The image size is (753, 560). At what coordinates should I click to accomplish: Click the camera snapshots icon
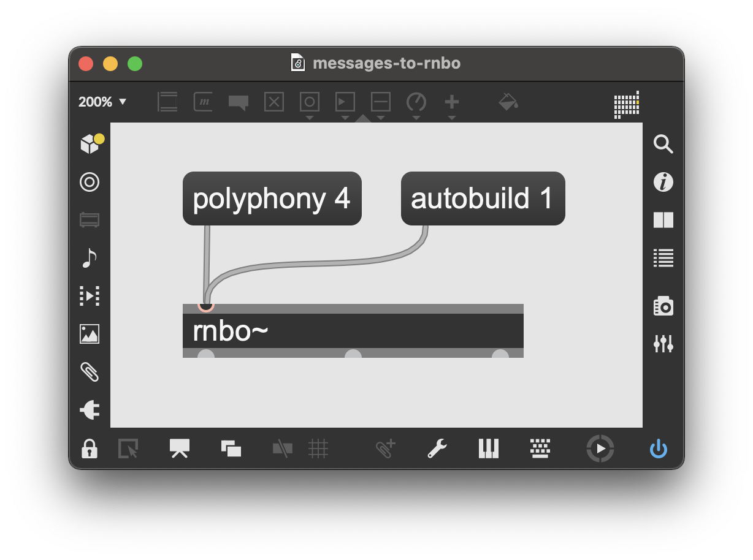(x=663, y=306)
